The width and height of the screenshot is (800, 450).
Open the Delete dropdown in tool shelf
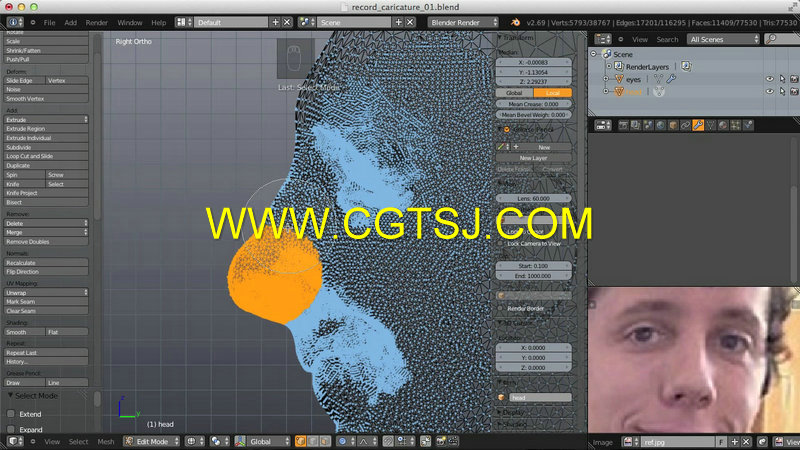pos(46,223)
